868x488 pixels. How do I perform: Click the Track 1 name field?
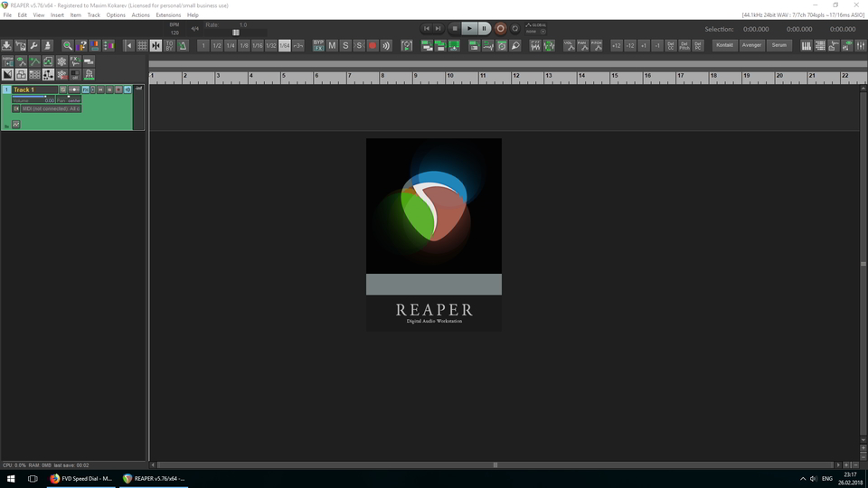35,89
